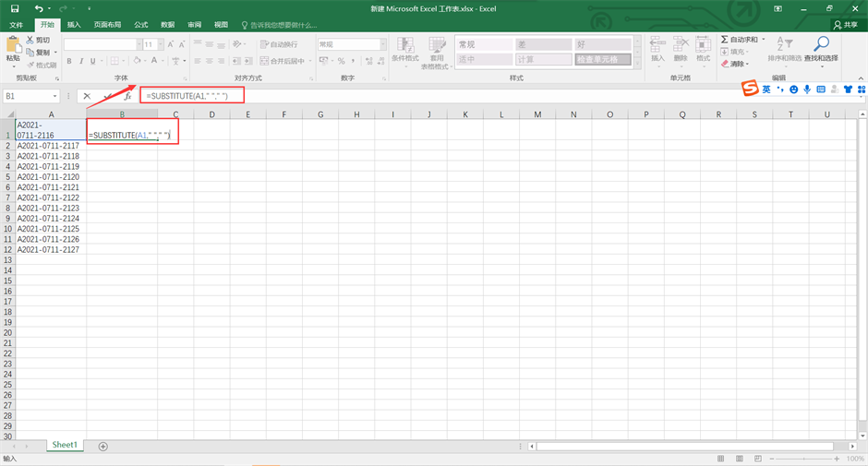Open the font size dropdown

161,44
